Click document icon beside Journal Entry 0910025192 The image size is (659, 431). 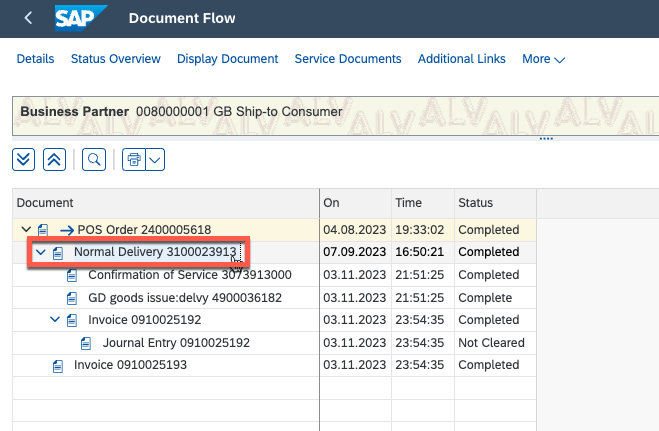[86, 343]
